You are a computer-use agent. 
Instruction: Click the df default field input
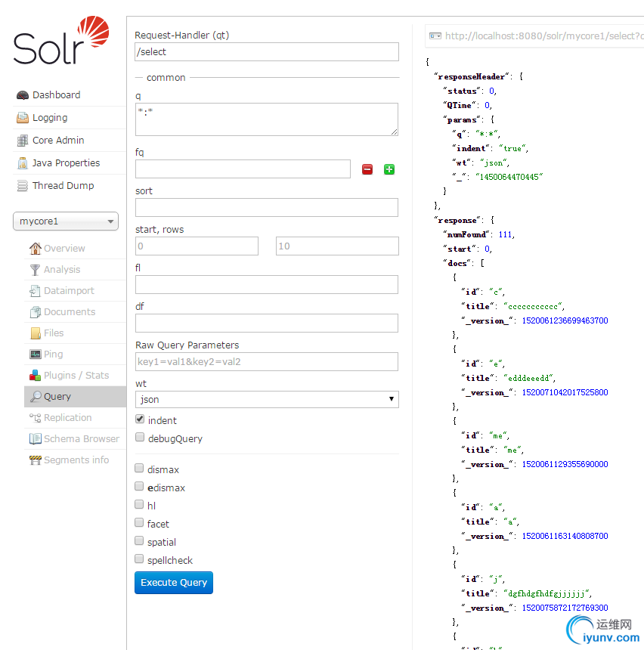tap(267, 323)
